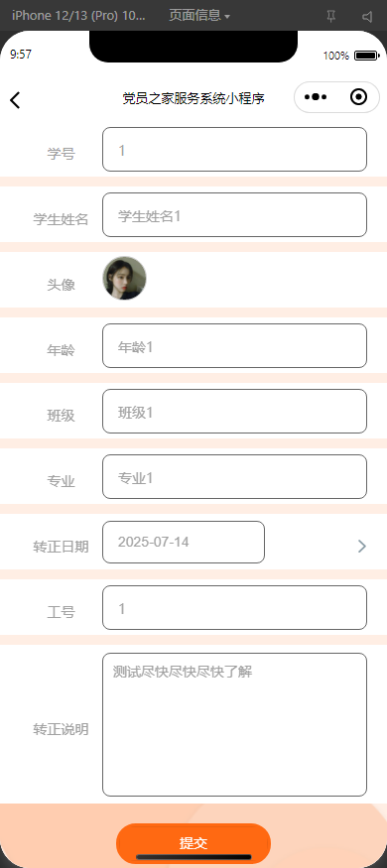Open the mini program three-dot menu

click(x=316, y=97)
